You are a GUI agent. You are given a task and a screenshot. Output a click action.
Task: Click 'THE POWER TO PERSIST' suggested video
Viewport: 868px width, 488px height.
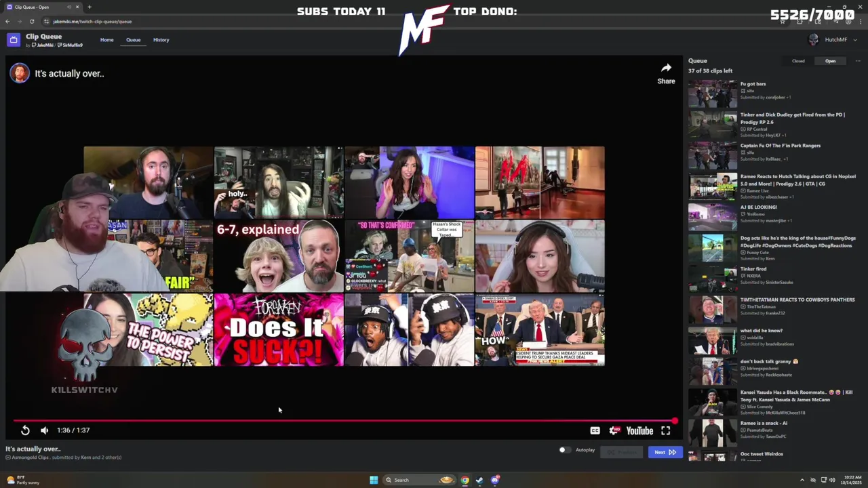[149, 330]
